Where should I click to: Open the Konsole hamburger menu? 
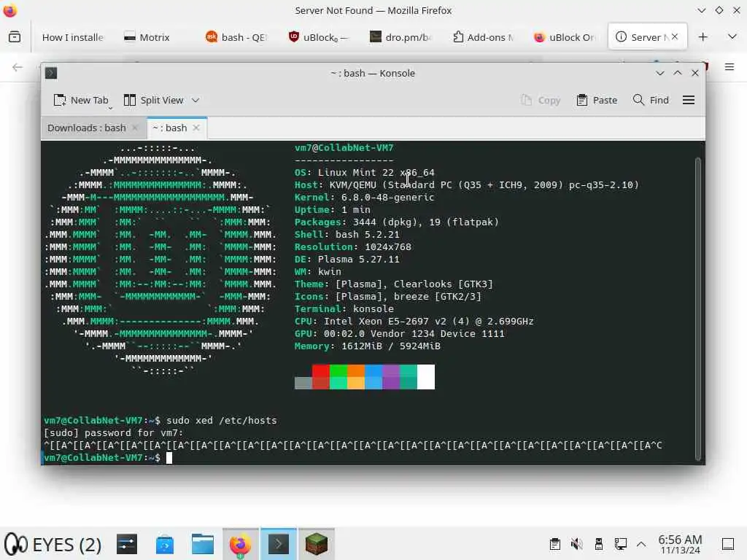click(x=689, y=100)
